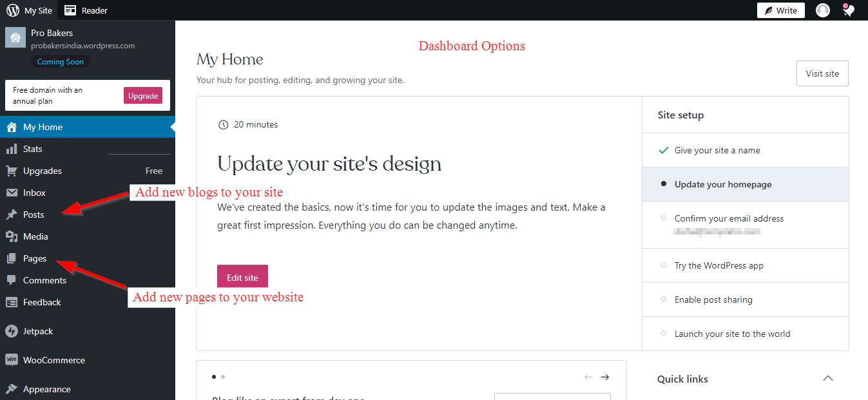Click the Visit site button
Viewport: 868px width, 400px height.
point(822,73)
